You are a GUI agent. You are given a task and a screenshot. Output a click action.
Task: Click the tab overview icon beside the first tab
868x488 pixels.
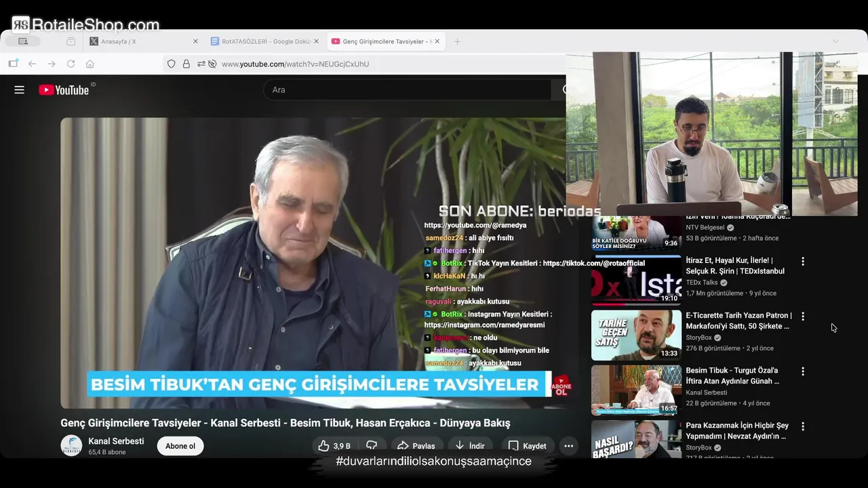(71, 41)
